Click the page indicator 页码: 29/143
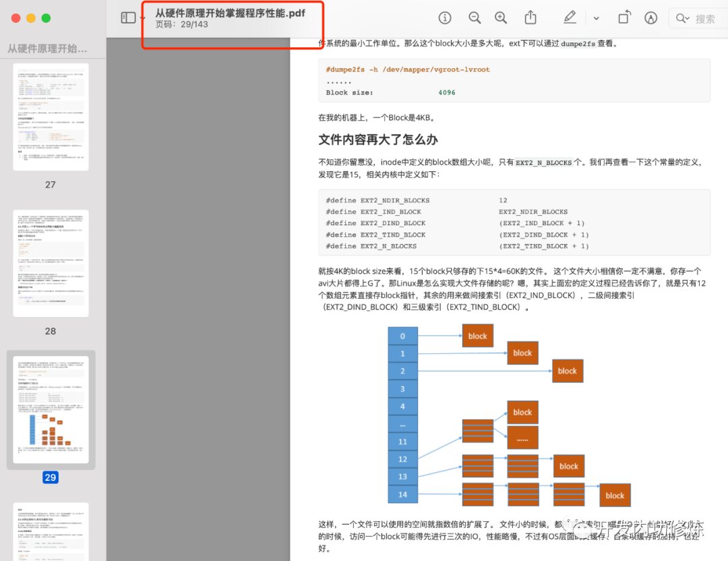 click(x=181, y=25)
